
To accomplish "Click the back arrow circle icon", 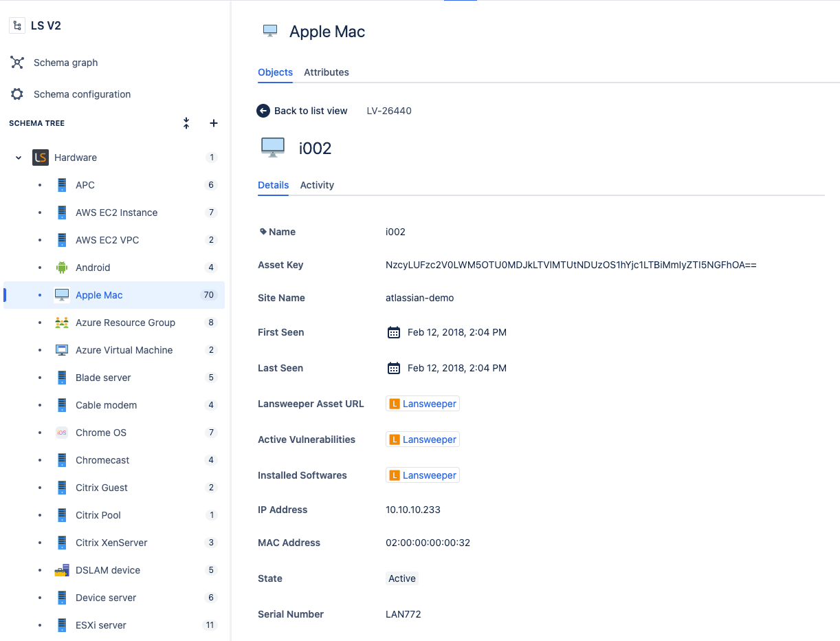I will (263, 111).
